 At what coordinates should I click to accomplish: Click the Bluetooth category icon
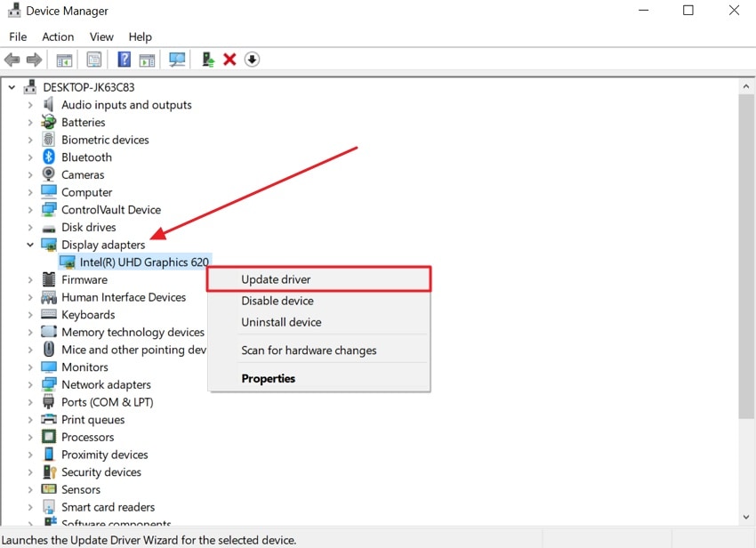point(48,157)
